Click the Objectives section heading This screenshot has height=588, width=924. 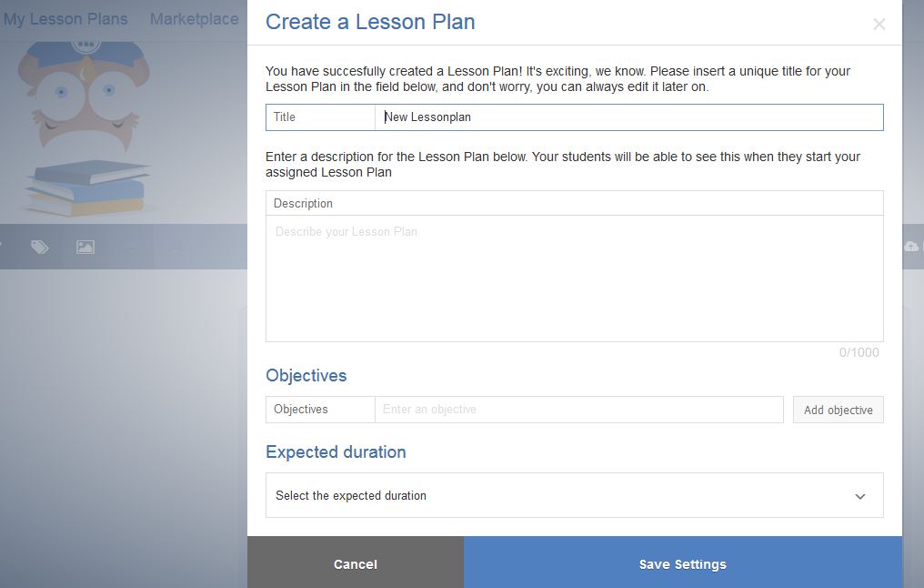tap(306, 375)
